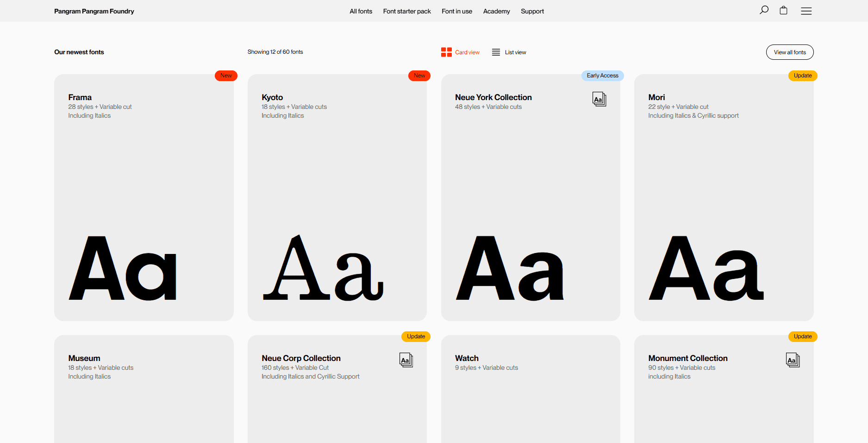Click '48 styles + Variable cuts' text

tap(488, 107)
